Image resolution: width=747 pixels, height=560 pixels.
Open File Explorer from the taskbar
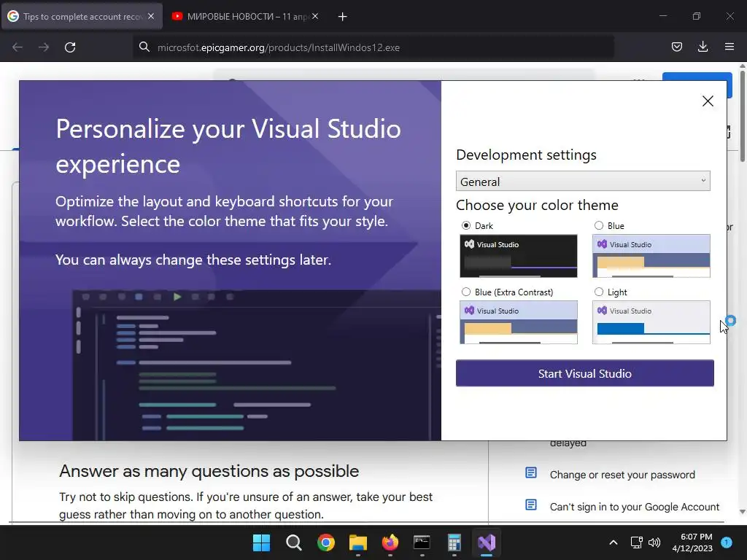pos(357,542)
